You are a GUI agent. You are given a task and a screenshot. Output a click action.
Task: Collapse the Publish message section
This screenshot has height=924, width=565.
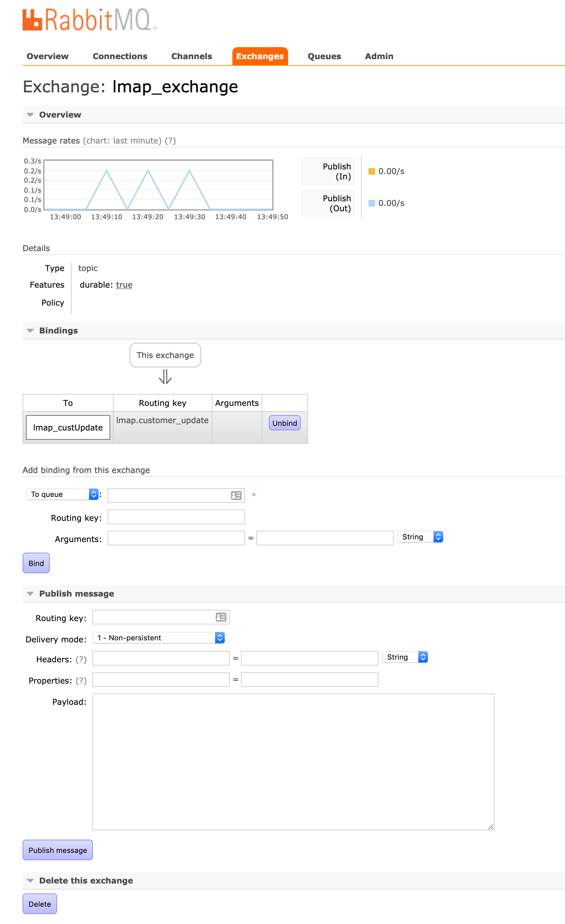[x=30, y=594]
